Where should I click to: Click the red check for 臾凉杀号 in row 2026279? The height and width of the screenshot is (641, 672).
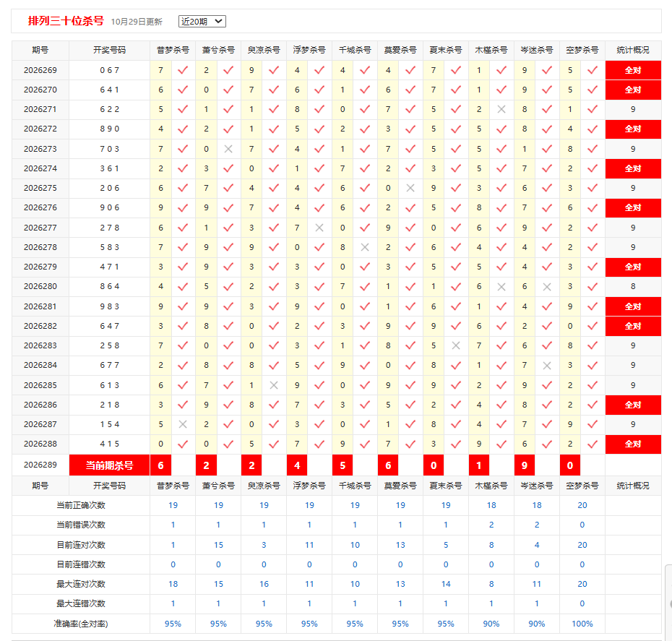(x=274, y=267)
